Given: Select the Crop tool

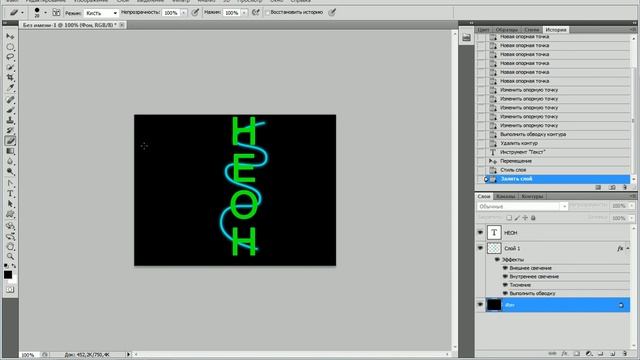Looking at the screenshot, I should tap(10, 78).
